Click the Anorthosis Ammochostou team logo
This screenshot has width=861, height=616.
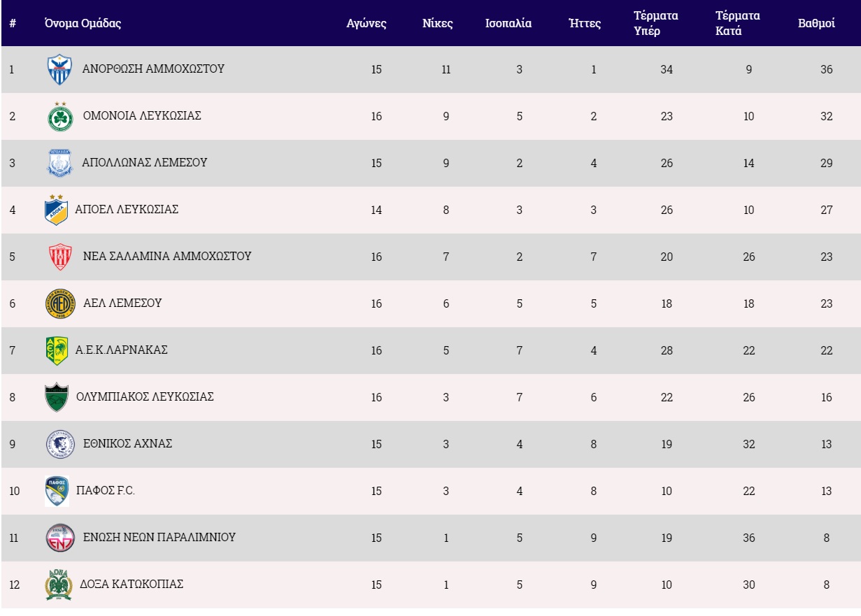[x=59, y=70]
